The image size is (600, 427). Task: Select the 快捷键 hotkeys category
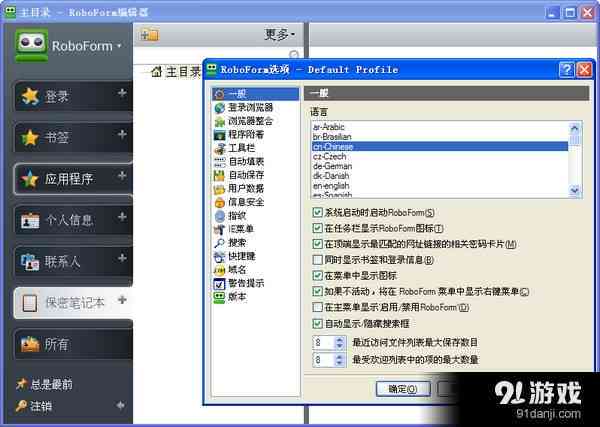[235, 256]
